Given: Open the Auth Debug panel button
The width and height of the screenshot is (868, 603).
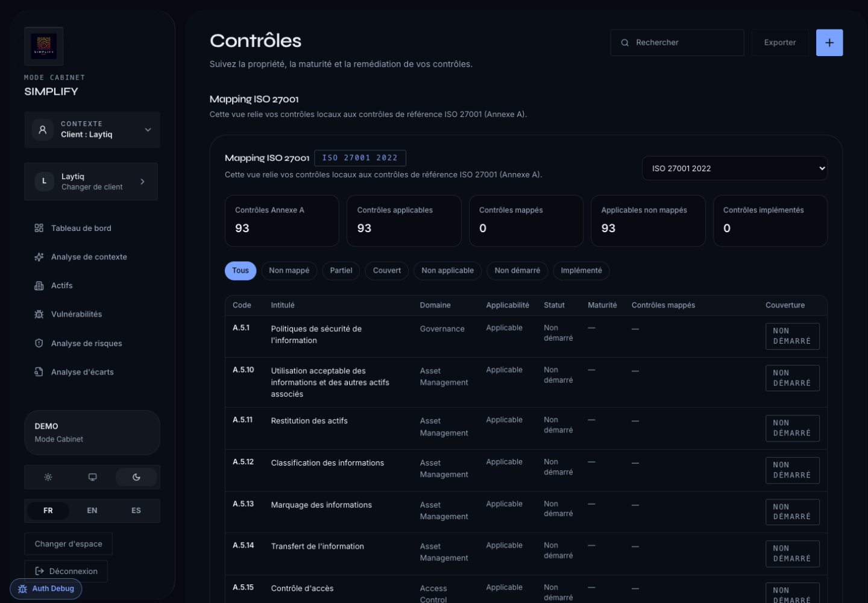Looking at the screenshot, I should (46, 589).
